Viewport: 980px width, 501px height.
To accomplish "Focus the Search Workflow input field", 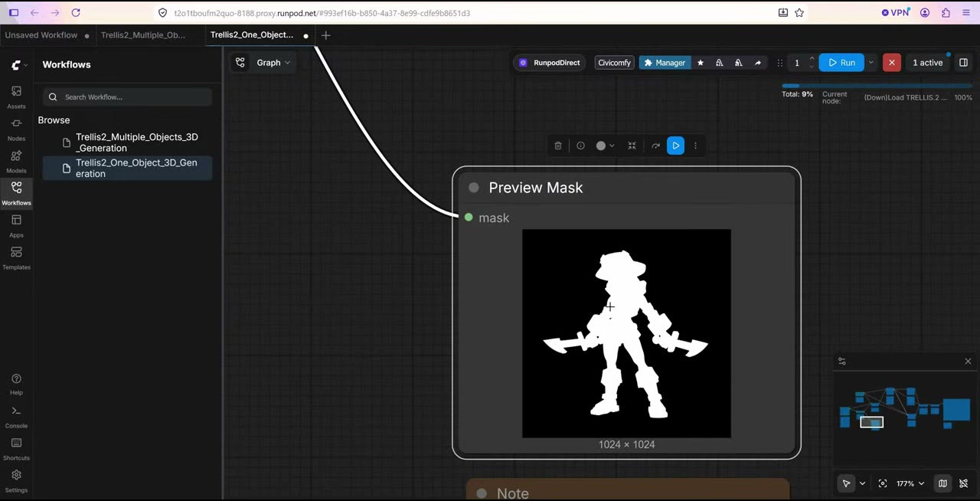I will point(127,97).
